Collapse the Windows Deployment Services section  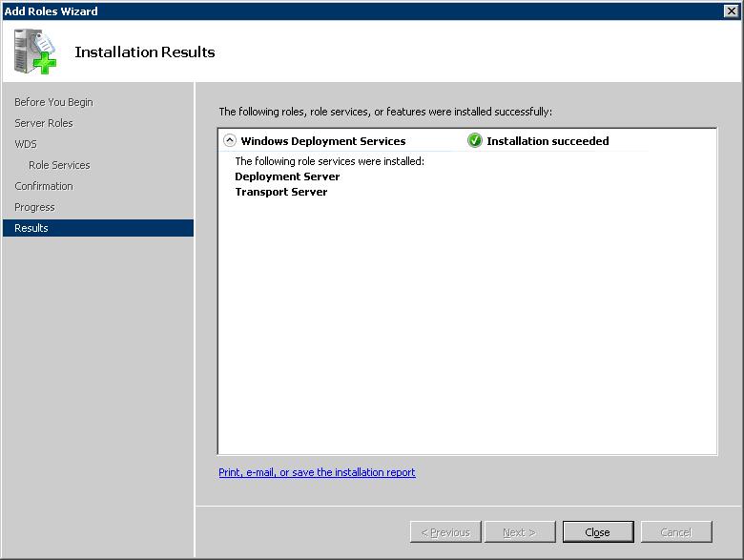[x=230, y=140]
